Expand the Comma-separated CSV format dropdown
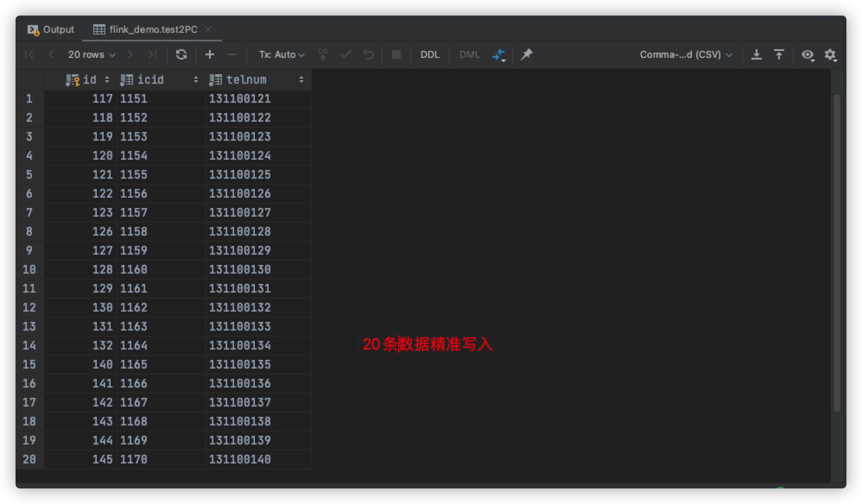The width and height of the screenshot is (862, 504). 686,55
